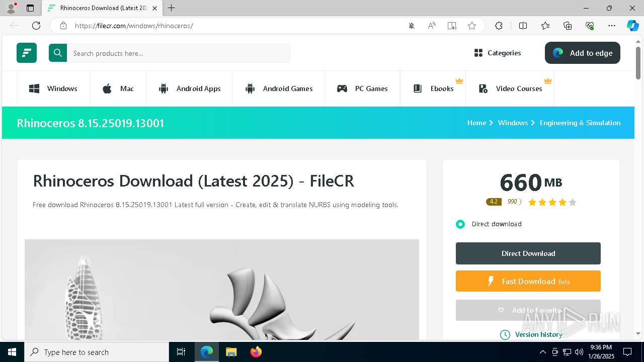Image resolution: width=644 pixels, height=362 pixels.
Task: Open the PC Games category tab
Action: click(362, 88)
